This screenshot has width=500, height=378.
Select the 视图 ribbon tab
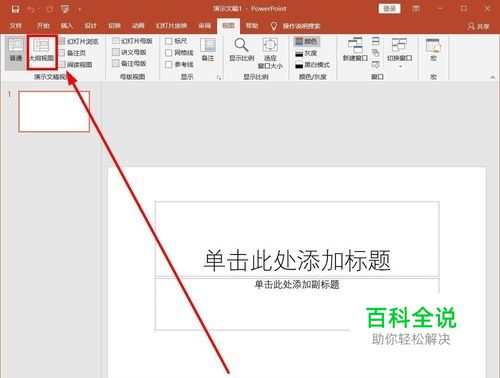[x=228, y=26]
